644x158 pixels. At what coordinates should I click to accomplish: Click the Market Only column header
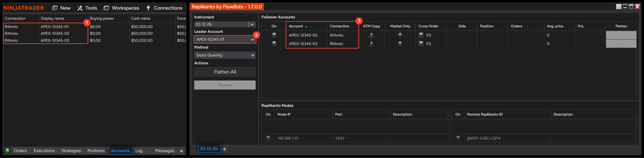[400, 26]
